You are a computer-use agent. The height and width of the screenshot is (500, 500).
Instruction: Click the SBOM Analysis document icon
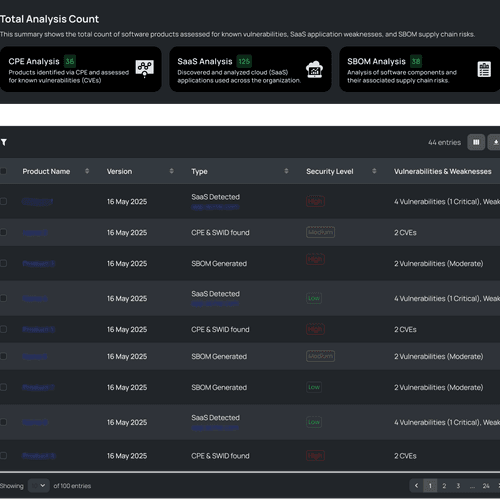pos(484,69)
